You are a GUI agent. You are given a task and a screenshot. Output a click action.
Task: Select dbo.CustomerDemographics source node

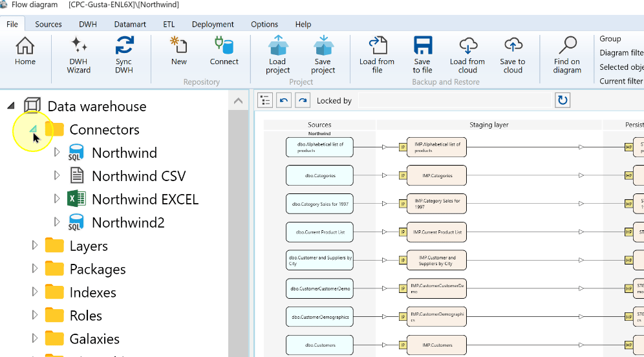[x=319, y=317]
